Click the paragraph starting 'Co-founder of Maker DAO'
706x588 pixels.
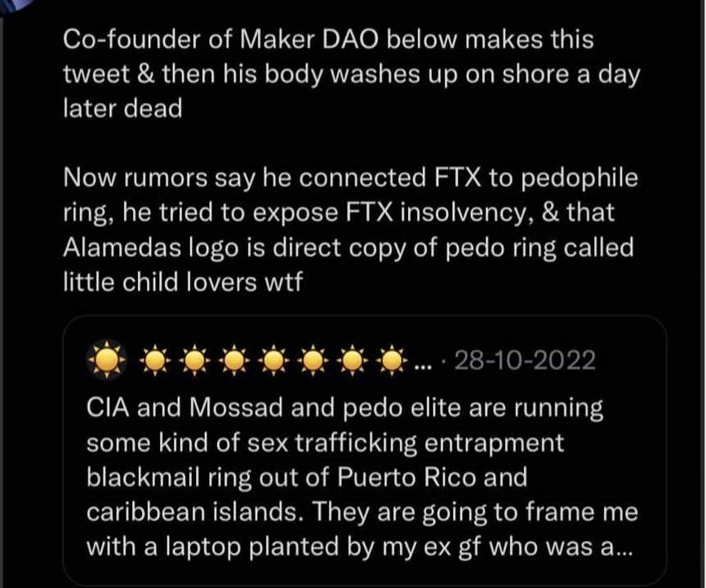[x=351, y=73]
